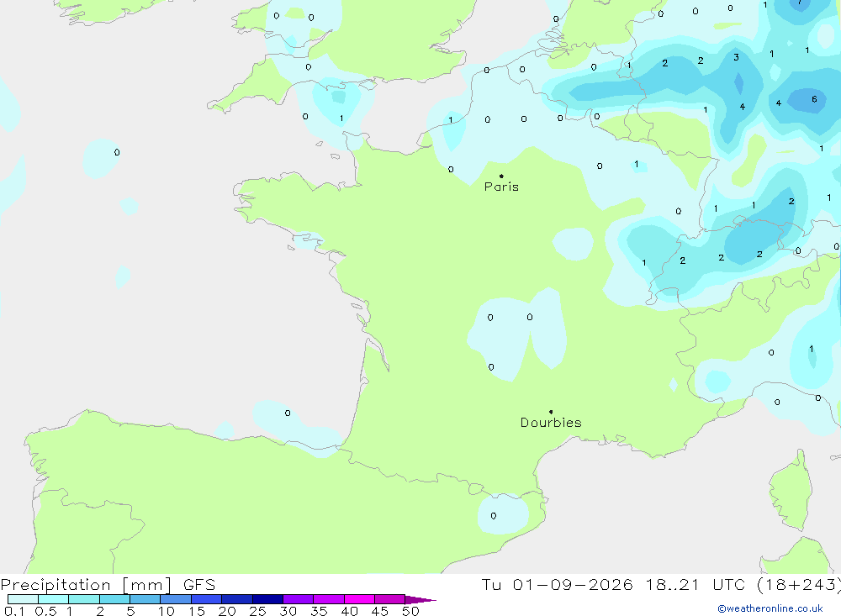Select the 5–10 mm legend color
Image resolution: width=841 pixels, height=616 pixels.
tap(145, 599)
